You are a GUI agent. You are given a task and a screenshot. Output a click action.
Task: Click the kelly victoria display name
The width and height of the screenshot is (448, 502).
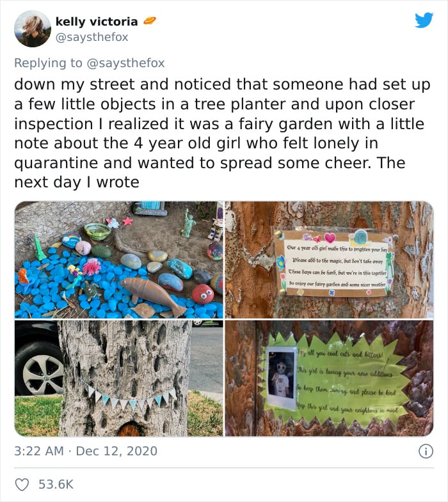pos(97,22)
